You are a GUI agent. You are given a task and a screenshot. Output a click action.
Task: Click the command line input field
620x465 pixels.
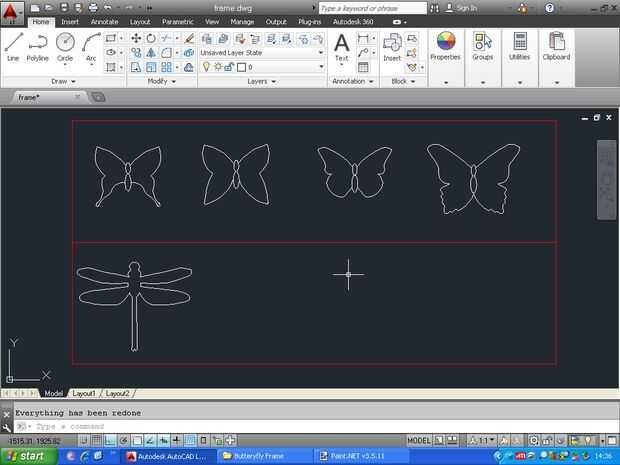(316, 427)
